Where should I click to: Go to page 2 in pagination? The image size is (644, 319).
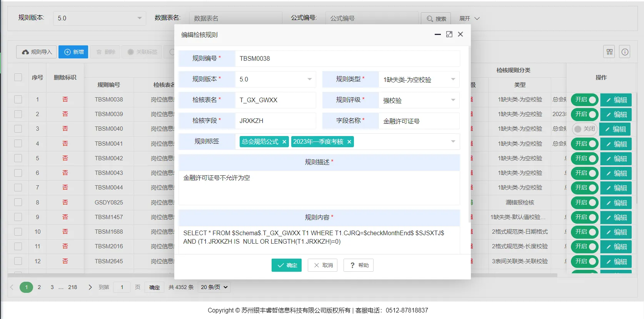tap(39, 287)
